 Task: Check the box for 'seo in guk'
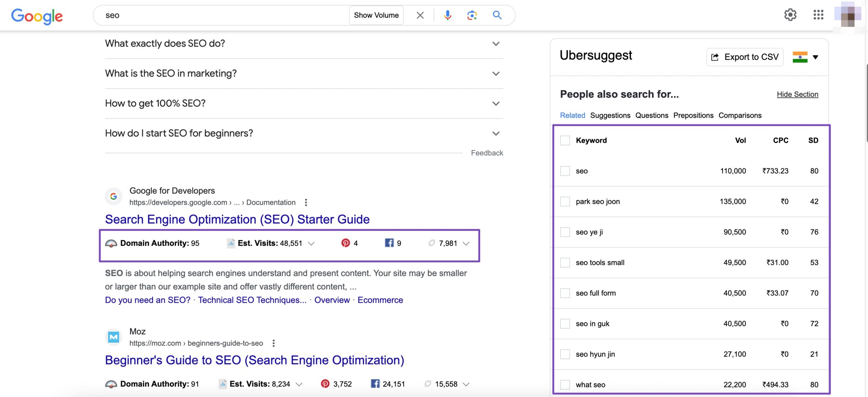coord(565,323)
